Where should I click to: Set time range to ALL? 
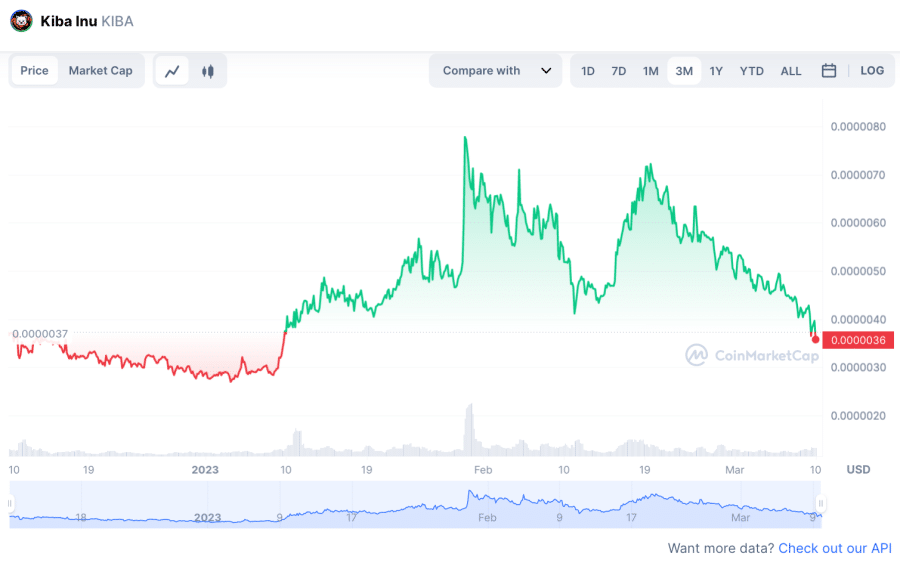click(x=790, y=71)
